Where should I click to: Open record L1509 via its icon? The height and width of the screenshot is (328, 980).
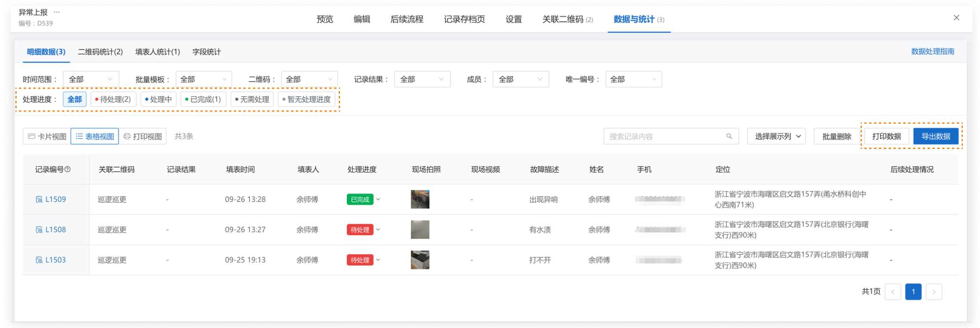(39, 199)
